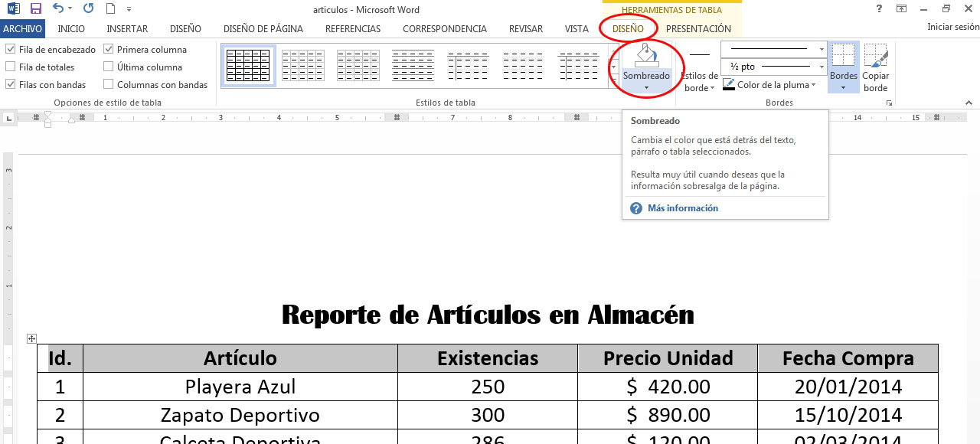Viewport: 980px width, 444px height.
Task: Select the first table style thumbnail
Action: pyautogui.click(x=248, y=65)
